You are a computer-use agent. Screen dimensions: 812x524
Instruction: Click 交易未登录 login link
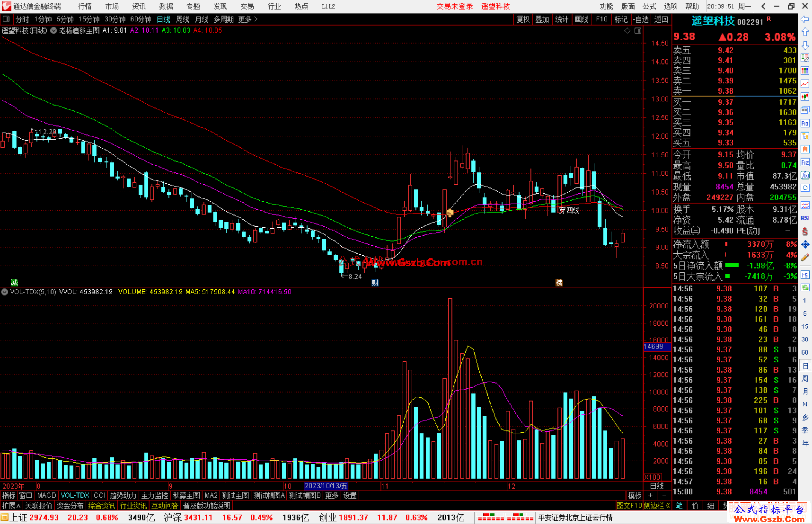[454, 6]
